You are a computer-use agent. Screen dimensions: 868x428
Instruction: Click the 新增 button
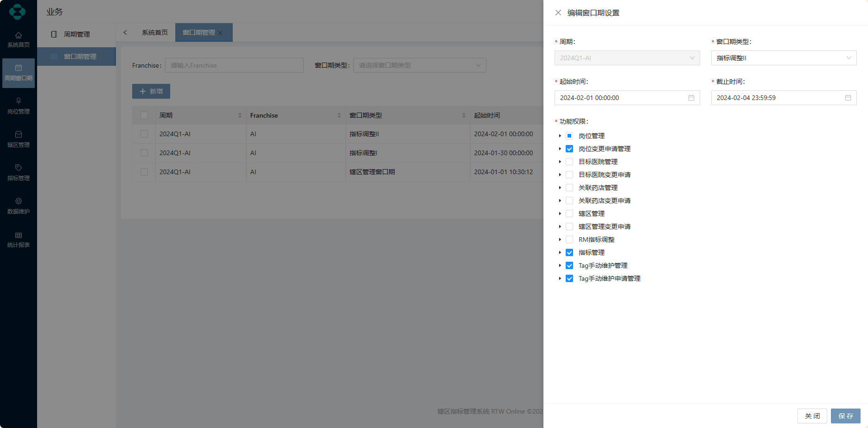click(151, 91)
